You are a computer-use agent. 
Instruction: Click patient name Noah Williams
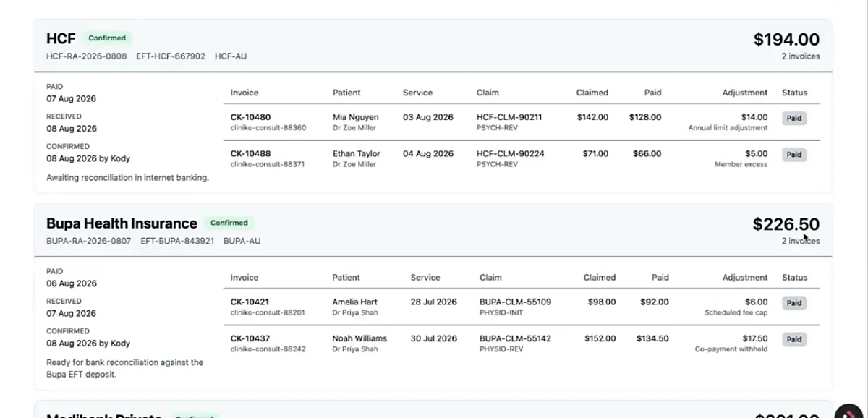(x=359, y=338)
